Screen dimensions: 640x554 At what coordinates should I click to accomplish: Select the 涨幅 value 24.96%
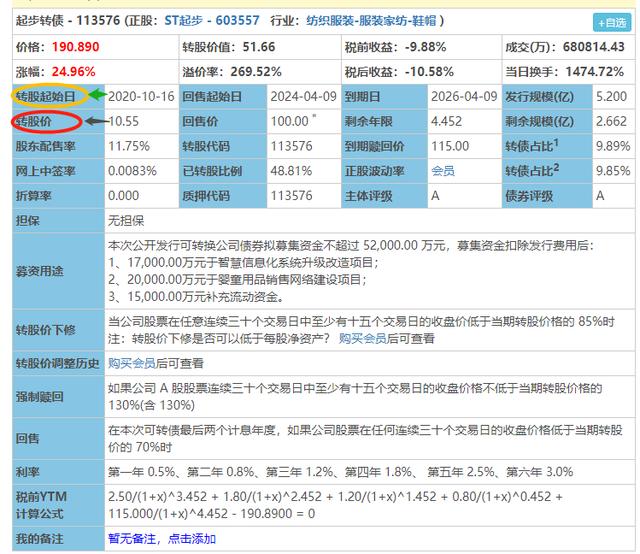73,72
